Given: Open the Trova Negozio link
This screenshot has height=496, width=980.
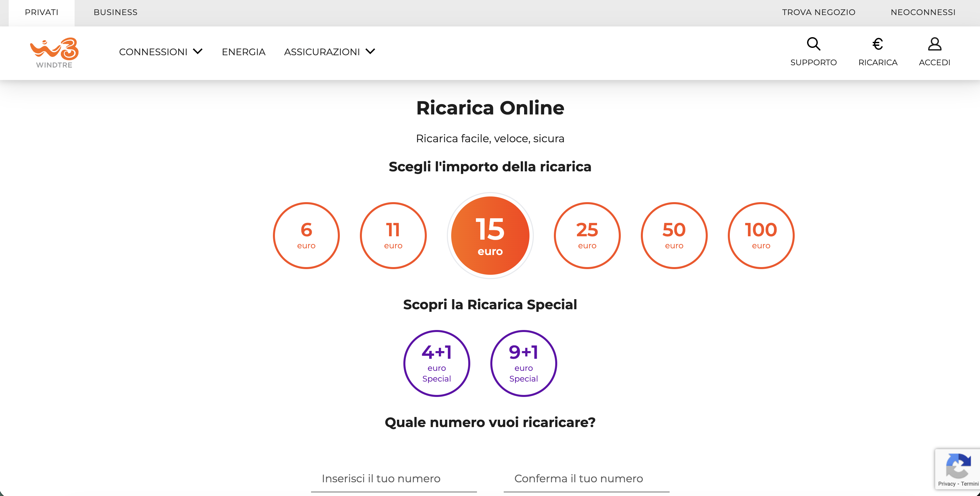Looking at the screenshot, I should (818, 12).
